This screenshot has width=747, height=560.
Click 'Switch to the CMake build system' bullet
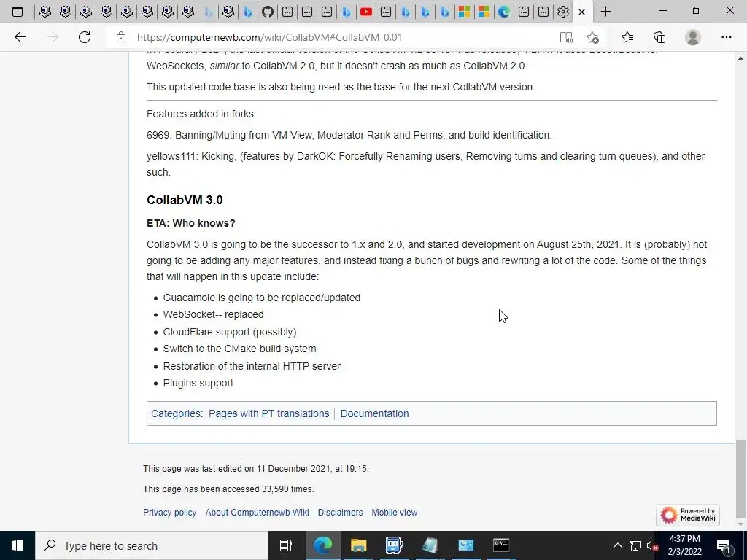[x=239, y=349]
